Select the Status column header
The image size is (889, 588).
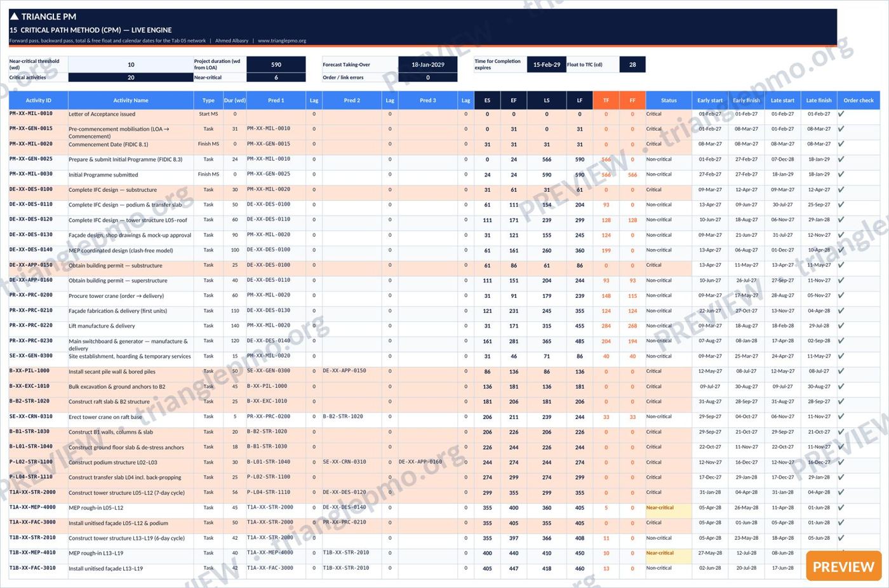click(669, 100)
